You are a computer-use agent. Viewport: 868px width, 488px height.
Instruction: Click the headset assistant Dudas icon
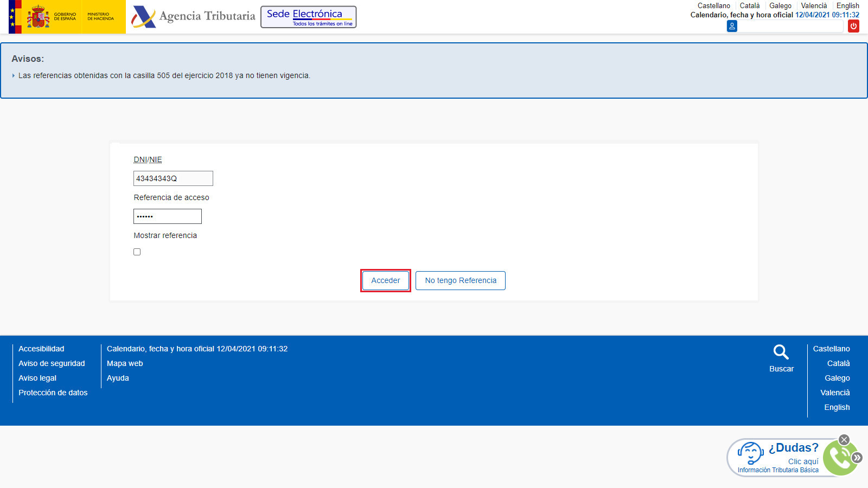tap(751, 453)
